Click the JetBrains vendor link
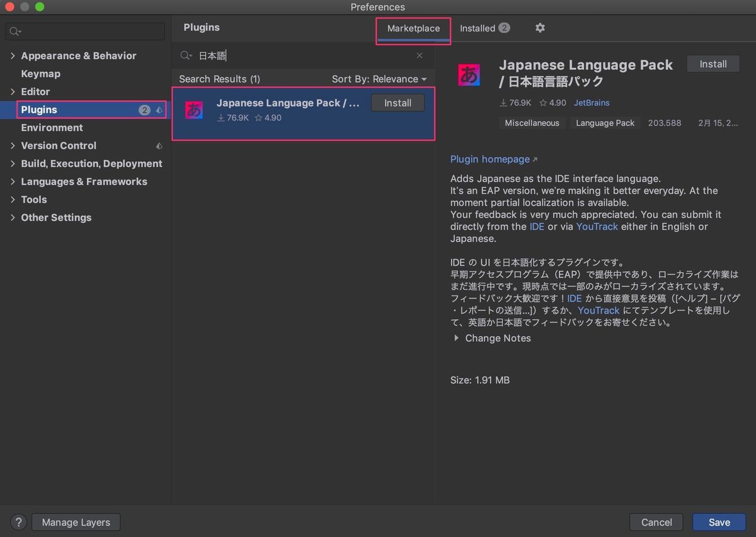The height and width of the screenshot is (537, 756). 591,103
